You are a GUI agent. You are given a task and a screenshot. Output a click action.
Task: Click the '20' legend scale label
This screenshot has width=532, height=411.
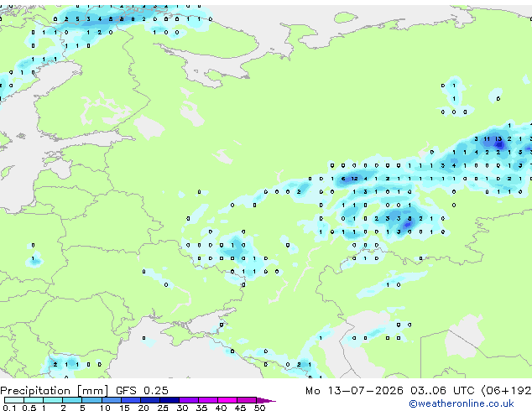point(143,408)
